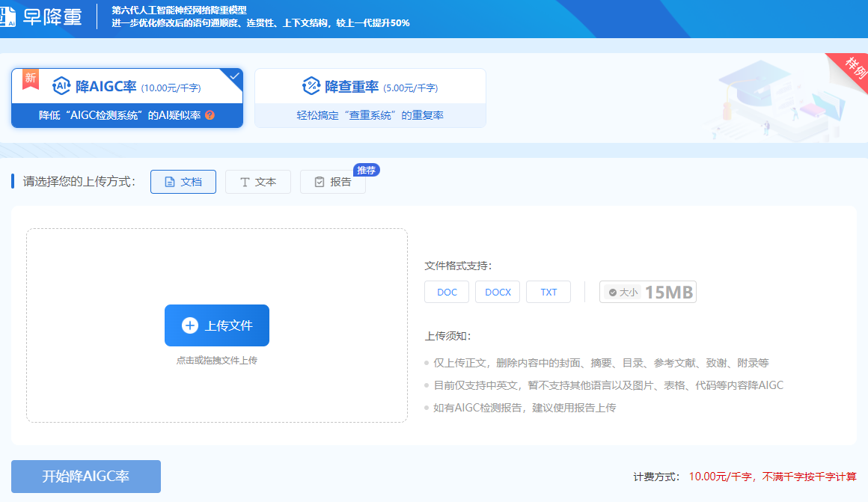
Task: Click the orange question mark help icon
Action: (x=210, y=115)
